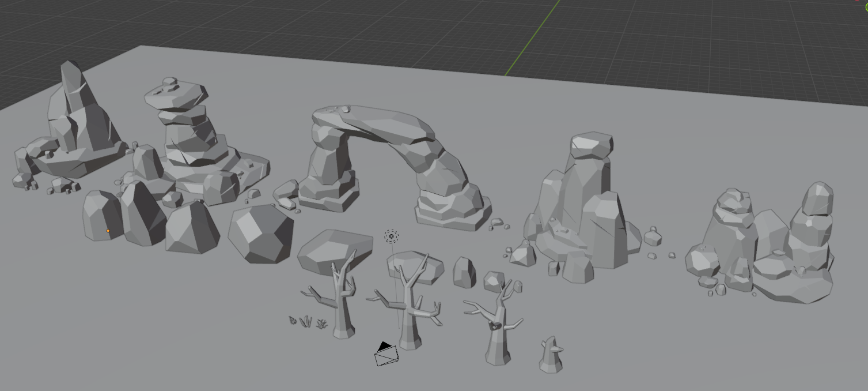Select the dead tree with the hollow trunk

point(495,323)
